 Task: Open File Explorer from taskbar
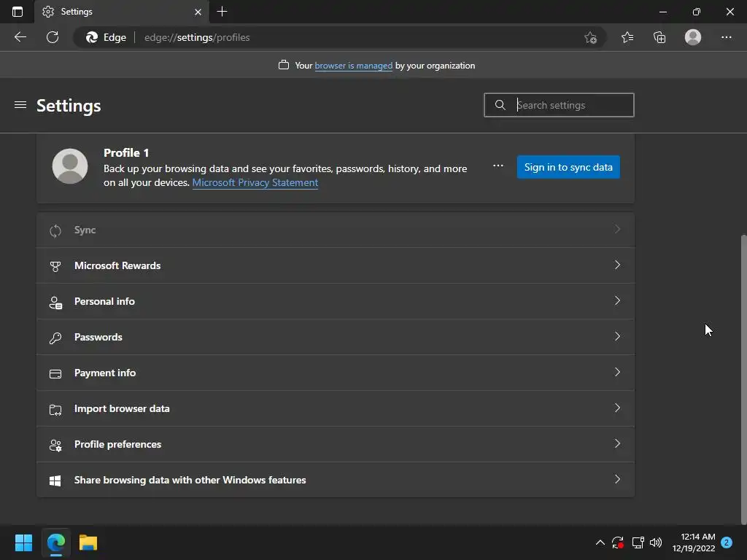(88, 542)
